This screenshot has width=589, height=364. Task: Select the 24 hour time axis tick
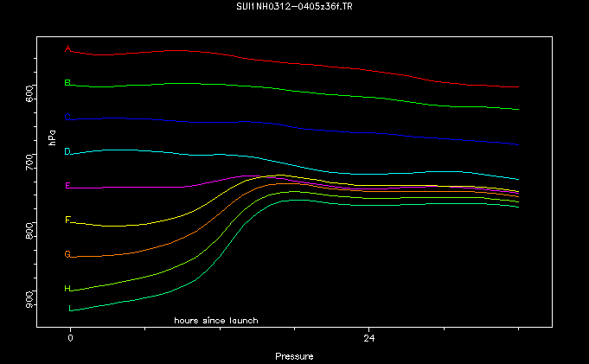pyautogui.click(x=369, y=338)
